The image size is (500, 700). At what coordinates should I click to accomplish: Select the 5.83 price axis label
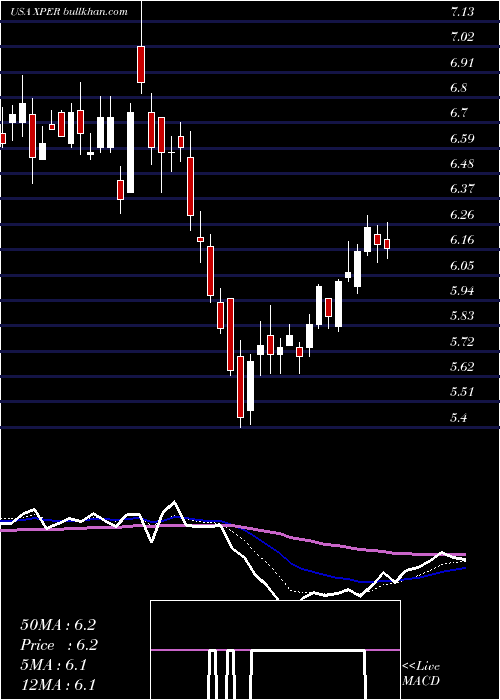[462, 317]
